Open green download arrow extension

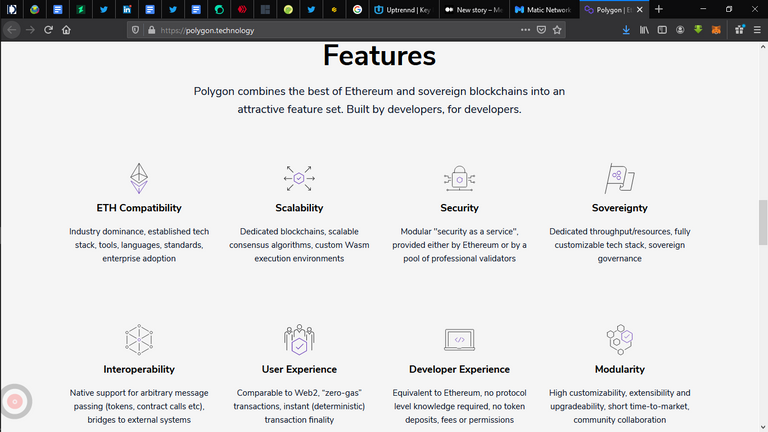698,30
